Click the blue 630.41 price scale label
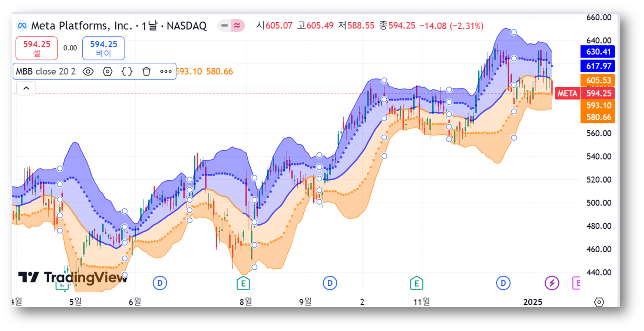 click(598, 52)
